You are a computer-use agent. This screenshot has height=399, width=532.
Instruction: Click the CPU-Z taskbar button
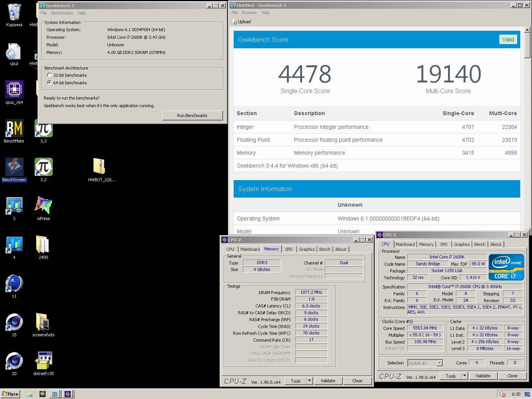point(68,394)
